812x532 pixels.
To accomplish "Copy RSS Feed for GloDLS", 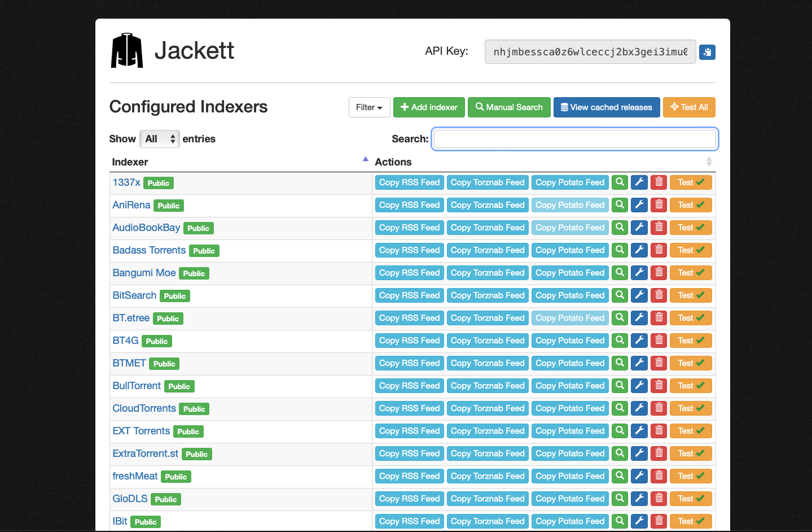I will [410, 499].
